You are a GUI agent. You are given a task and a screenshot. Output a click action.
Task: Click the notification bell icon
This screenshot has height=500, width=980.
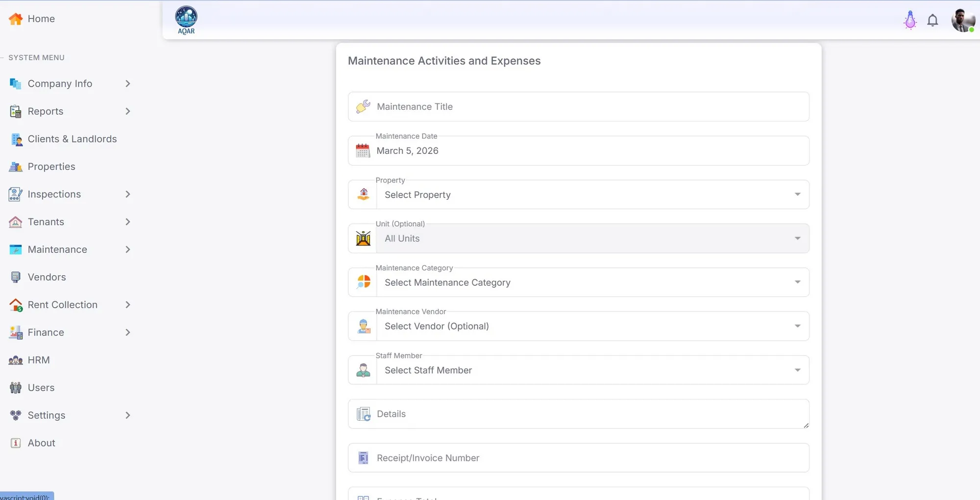click(933, 20)
